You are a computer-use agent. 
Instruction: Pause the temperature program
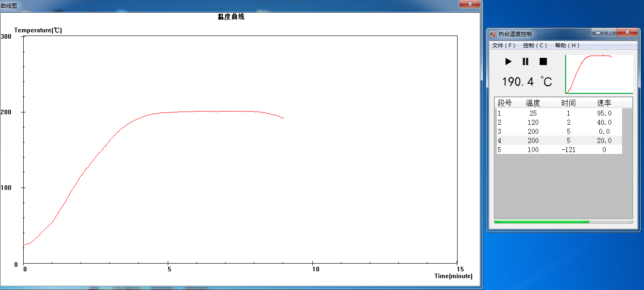pyautogui.click(x=526, y=61)
